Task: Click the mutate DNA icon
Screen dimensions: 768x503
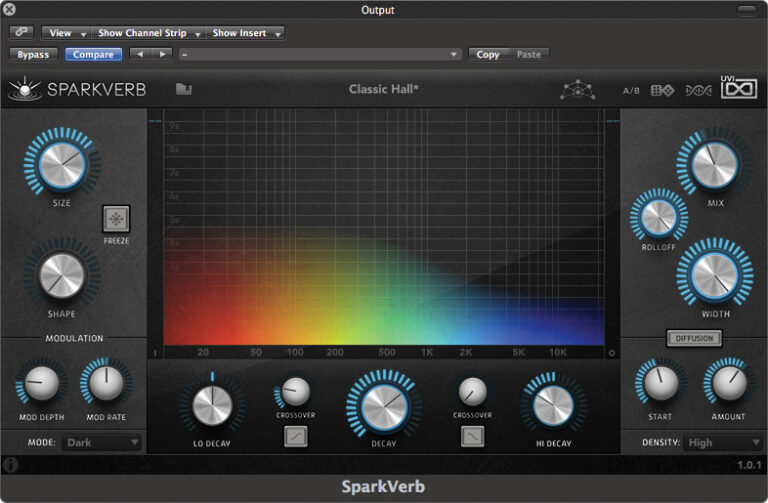Action: click(698, 90)
